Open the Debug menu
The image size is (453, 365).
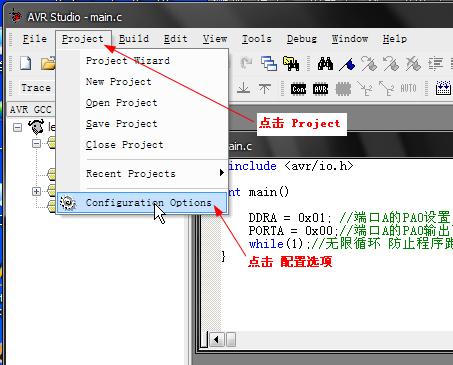click(x=302, y=39)
